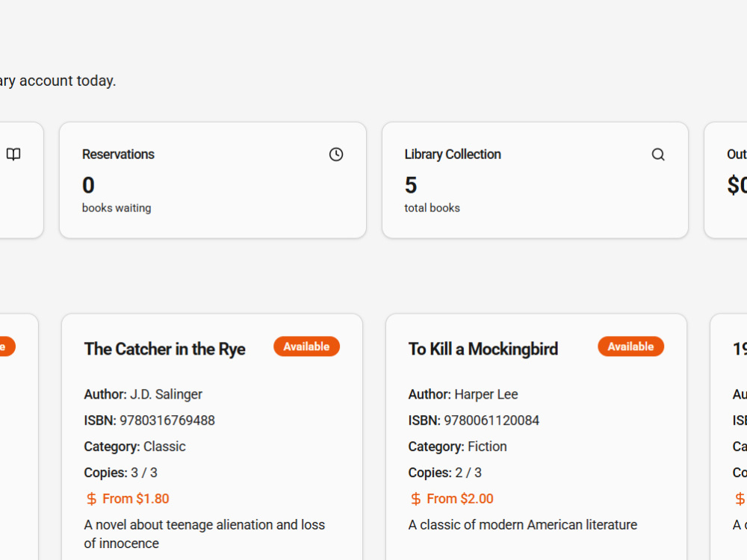Viewport: 747px width, 560px height.
Task: Click dollar icon beside From $1.80
Action: pyautogui.click(x=91, y=499)
